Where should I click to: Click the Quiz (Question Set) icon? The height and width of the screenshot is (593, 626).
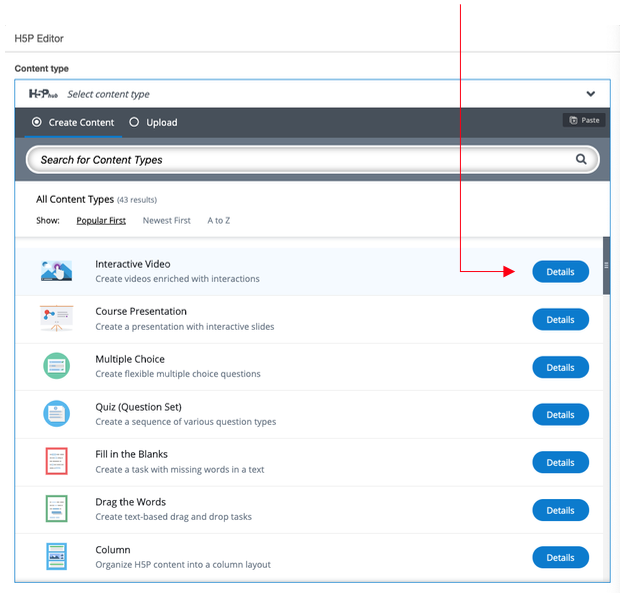pyautogui.click(x=56, y=414)
